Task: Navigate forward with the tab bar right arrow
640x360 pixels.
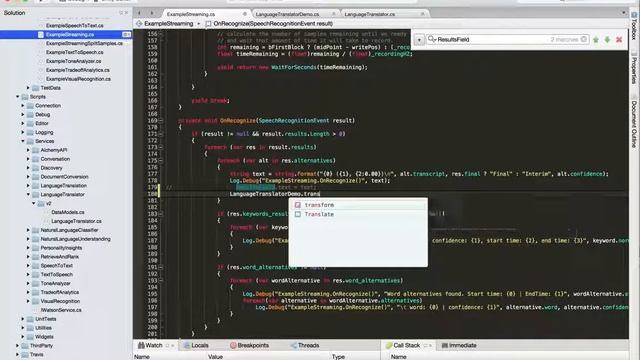Action: point(152,13)
